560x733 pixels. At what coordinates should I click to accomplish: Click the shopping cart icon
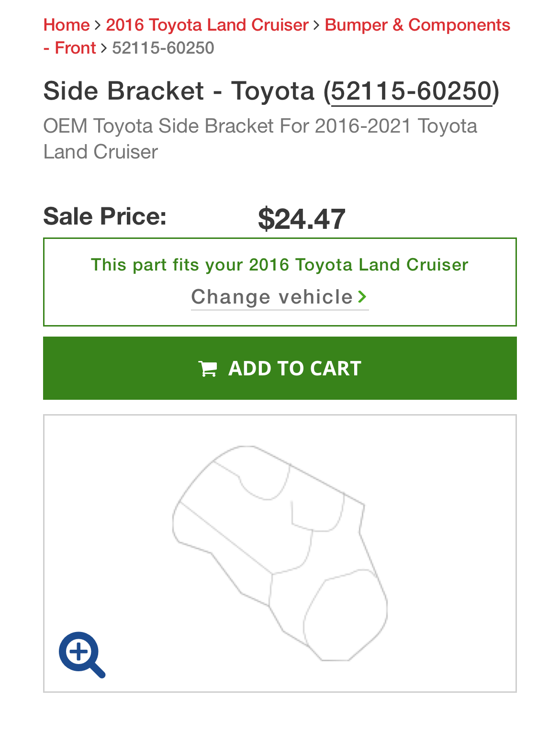tap(208, 369)
